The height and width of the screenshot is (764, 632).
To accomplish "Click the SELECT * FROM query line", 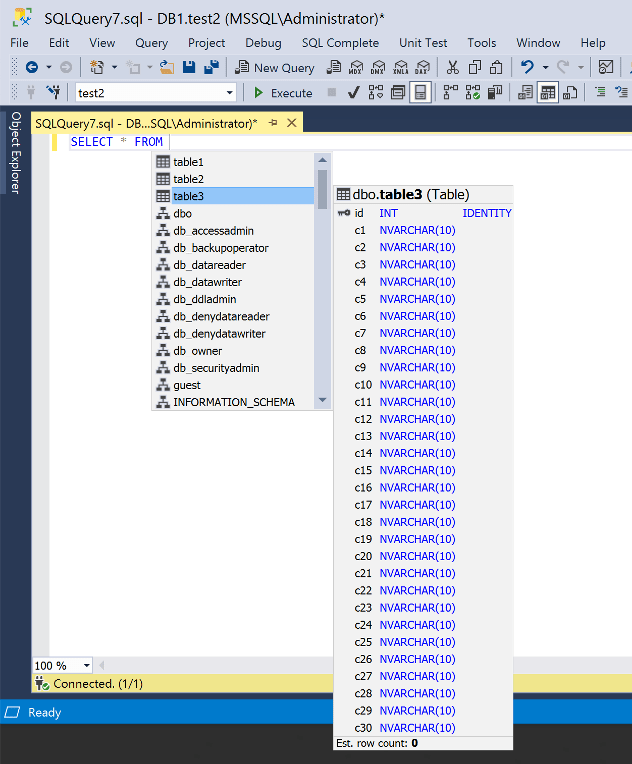I will tap(117, 142).
